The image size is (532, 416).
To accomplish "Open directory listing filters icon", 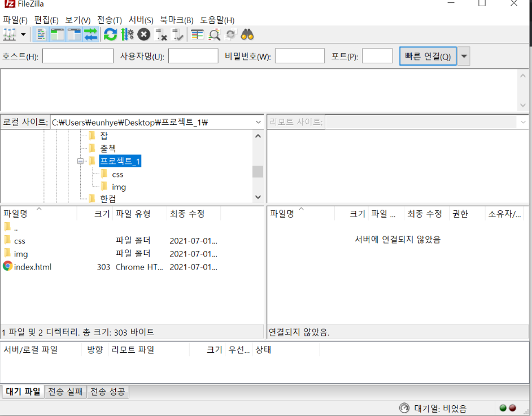I will [x=197, y=34].
